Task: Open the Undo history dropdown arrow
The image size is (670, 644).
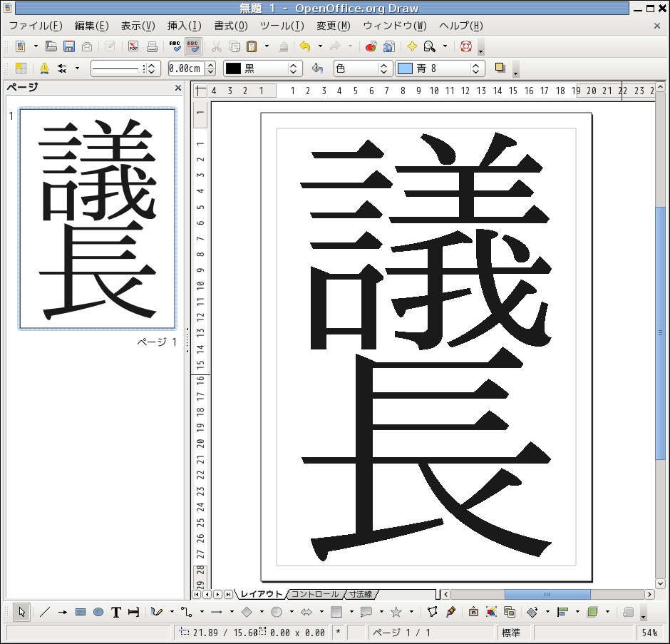Action: [x=321, y=46]
